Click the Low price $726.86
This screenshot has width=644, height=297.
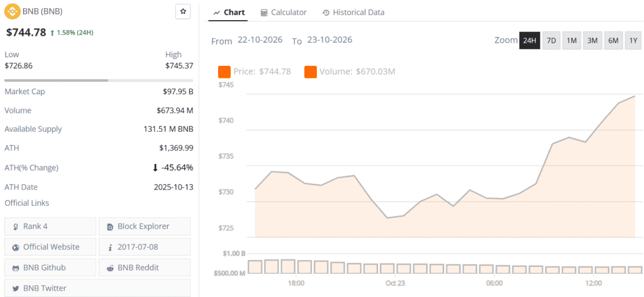tap(18, 66)
